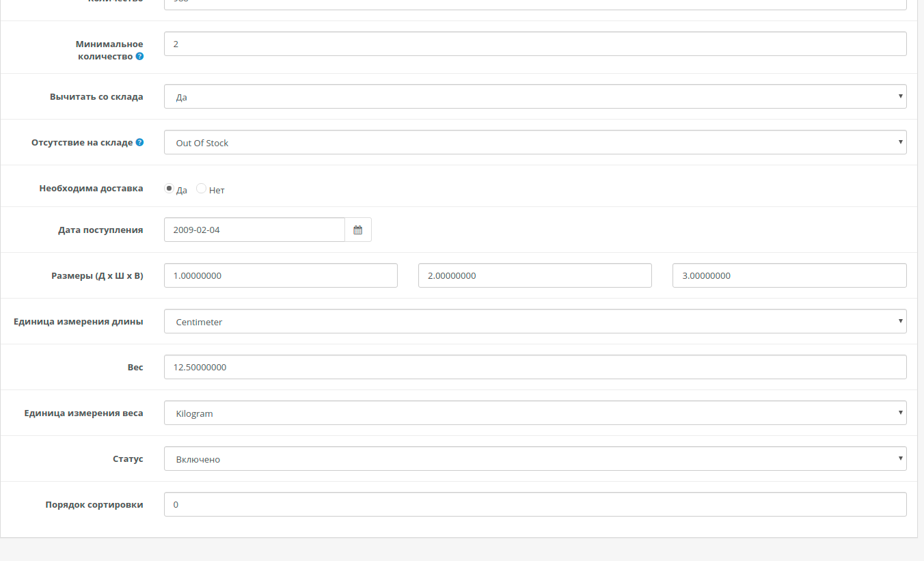Click the Порядок сортировки input field
The width and height of the screenshot is (924, 561).
(534, 504)
